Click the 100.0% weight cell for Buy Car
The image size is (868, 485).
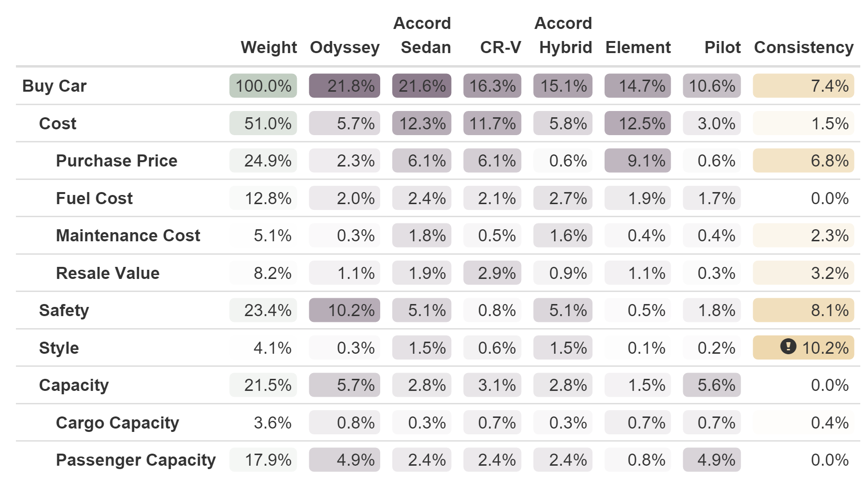(263, 86)
